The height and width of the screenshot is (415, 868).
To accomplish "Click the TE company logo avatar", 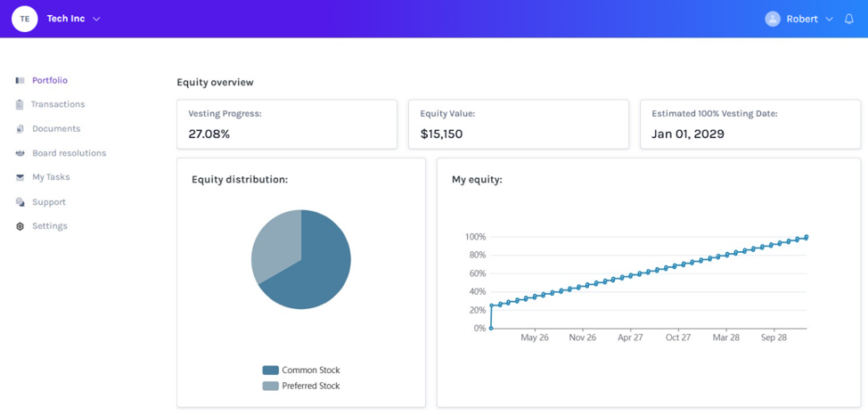I will [24, 19].
